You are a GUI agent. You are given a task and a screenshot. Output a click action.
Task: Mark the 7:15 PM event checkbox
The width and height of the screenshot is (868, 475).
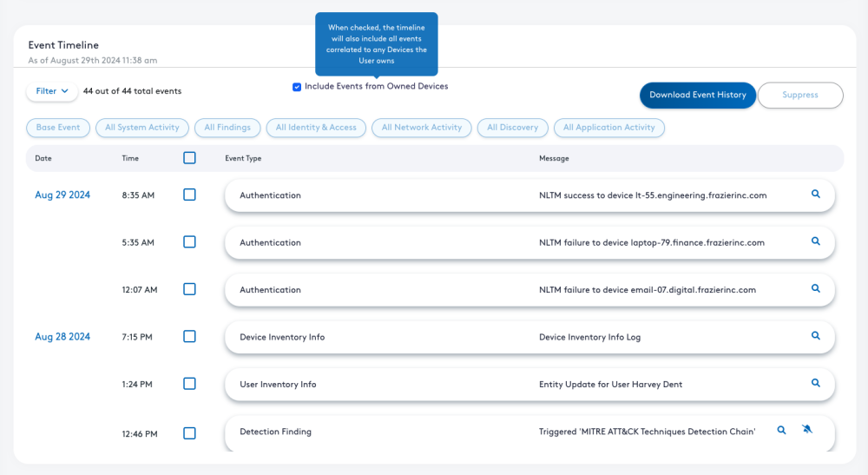[x=189, y=337]
